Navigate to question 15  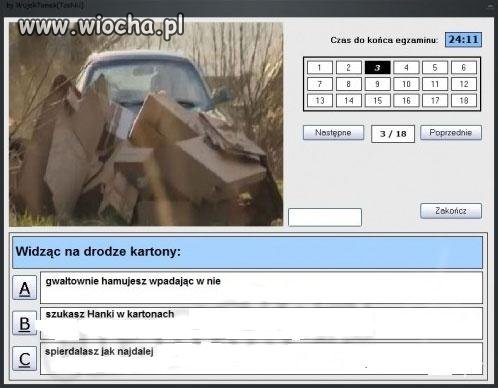point(377,100)
